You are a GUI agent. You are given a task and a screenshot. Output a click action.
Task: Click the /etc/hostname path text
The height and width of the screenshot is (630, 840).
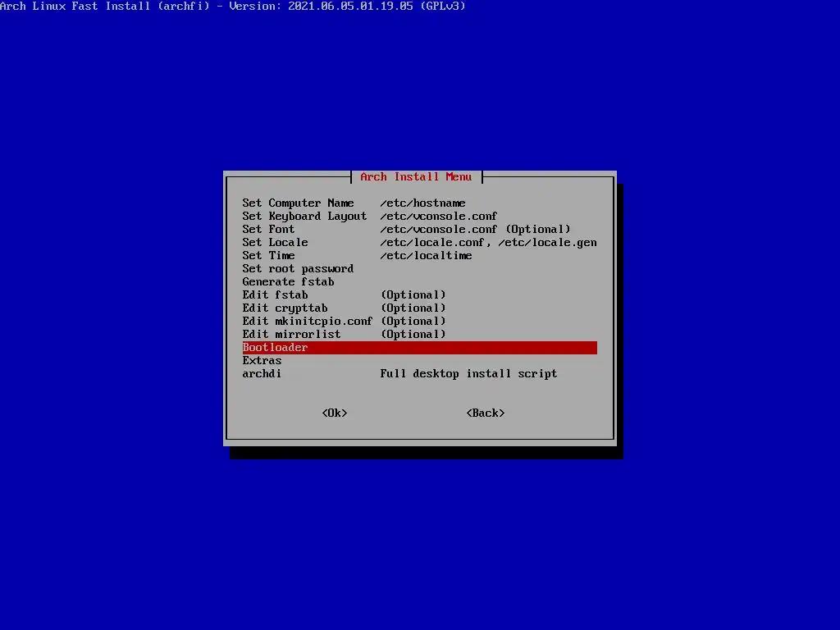(x=422, y=203)
